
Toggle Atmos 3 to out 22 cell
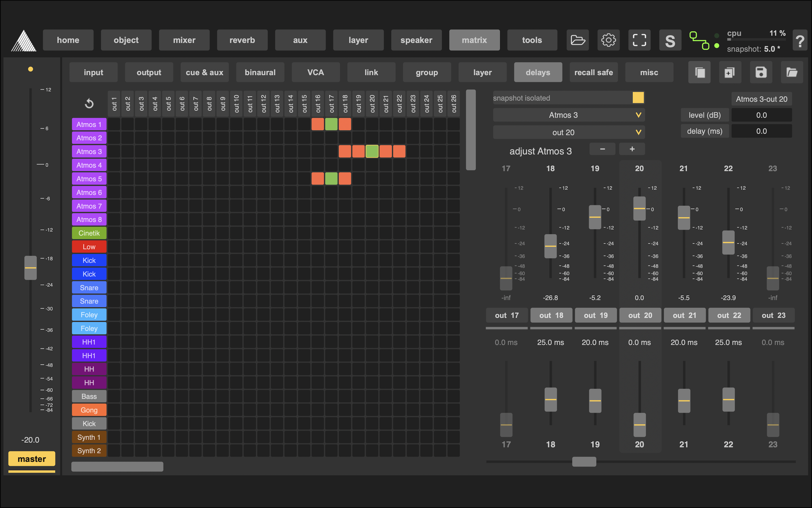point(399,152)
